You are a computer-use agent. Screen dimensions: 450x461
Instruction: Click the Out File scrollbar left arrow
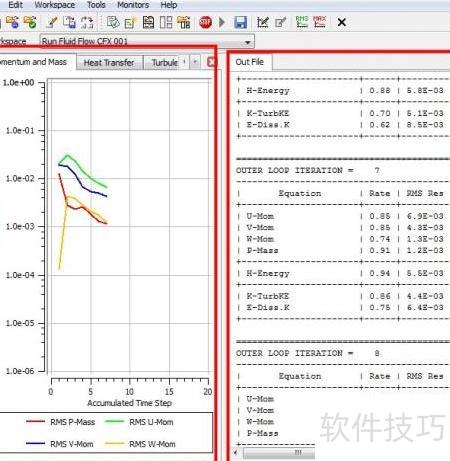[236, 452]
